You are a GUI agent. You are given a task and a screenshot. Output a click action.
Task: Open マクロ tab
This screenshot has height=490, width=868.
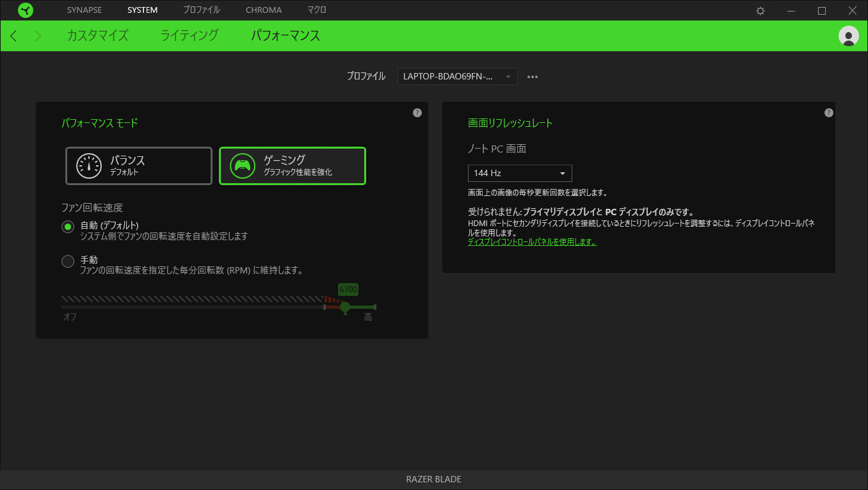click(x=317, y=10)
